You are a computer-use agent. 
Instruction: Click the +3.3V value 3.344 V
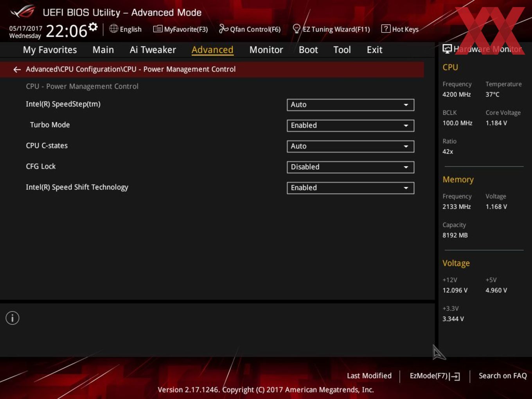pyautogui.click(x=453, y=319)
